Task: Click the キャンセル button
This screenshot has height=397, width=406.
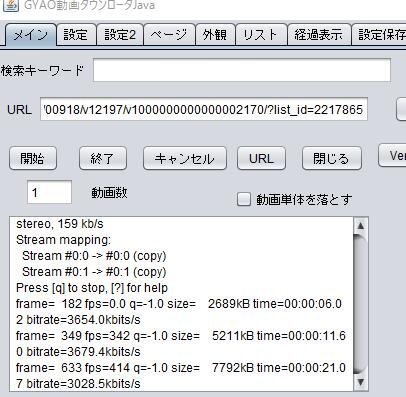Action: pos(185,158)
